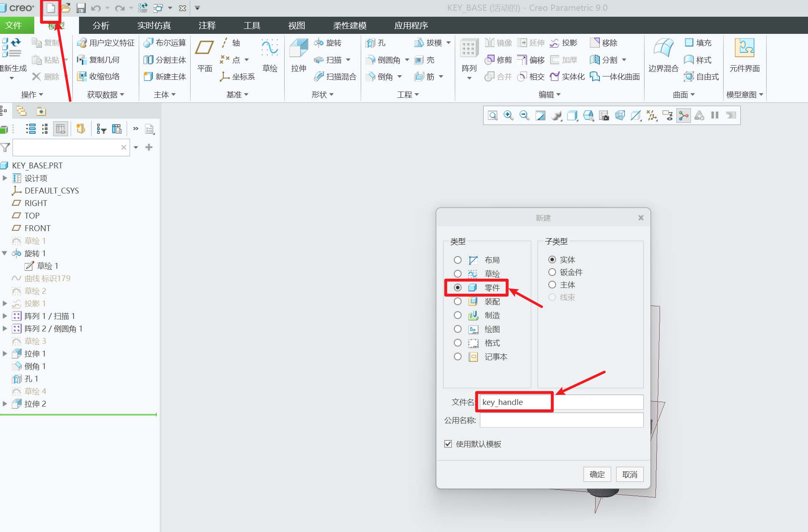808x532 pixels.
Task: Open the 文件 menu
Action: pos(13,25)
